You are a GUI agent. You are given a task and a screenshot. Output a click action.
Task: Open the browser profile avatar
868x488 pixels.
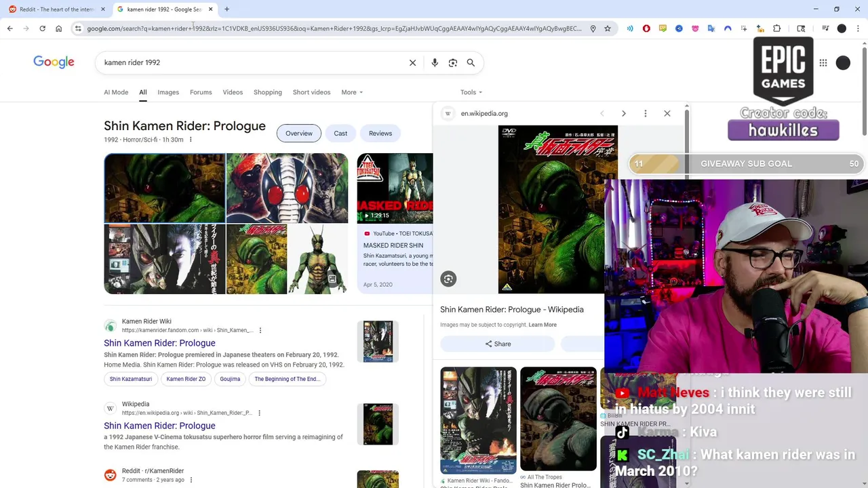point(842,28)
